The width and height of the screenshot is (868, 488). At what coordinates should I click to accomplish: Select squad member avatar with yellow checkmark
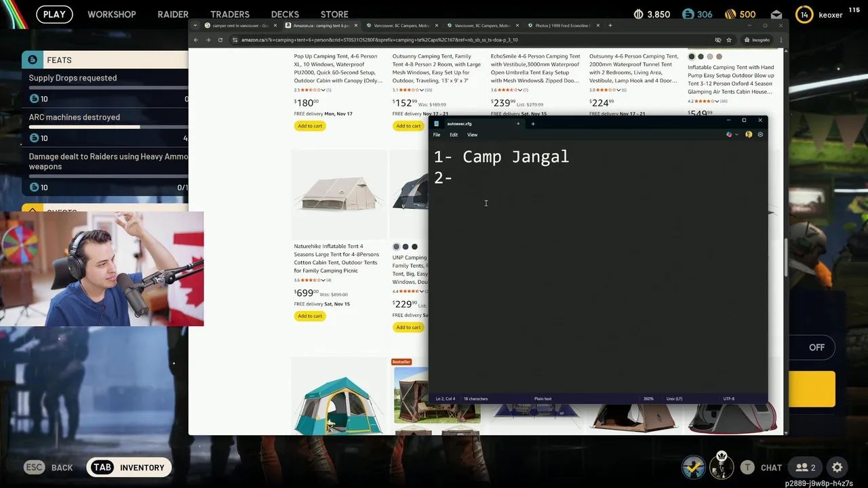pyautogui.click(x=693, y=467)
